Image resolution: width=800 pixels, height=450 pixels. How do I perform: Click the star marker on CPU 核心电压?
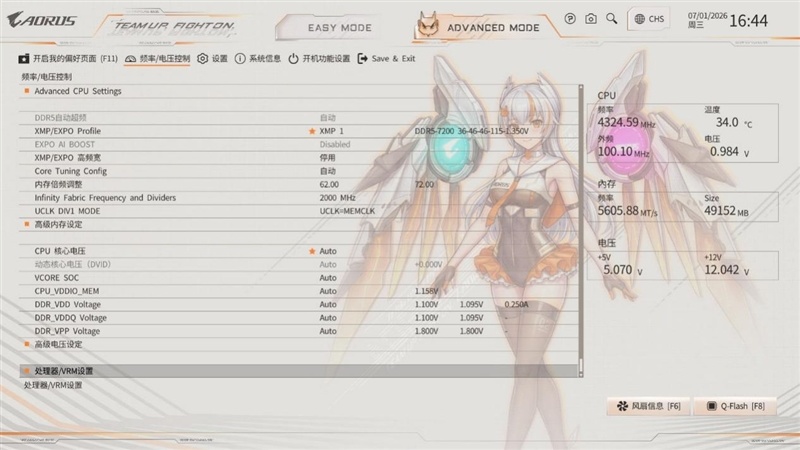[x=312, y=251]
